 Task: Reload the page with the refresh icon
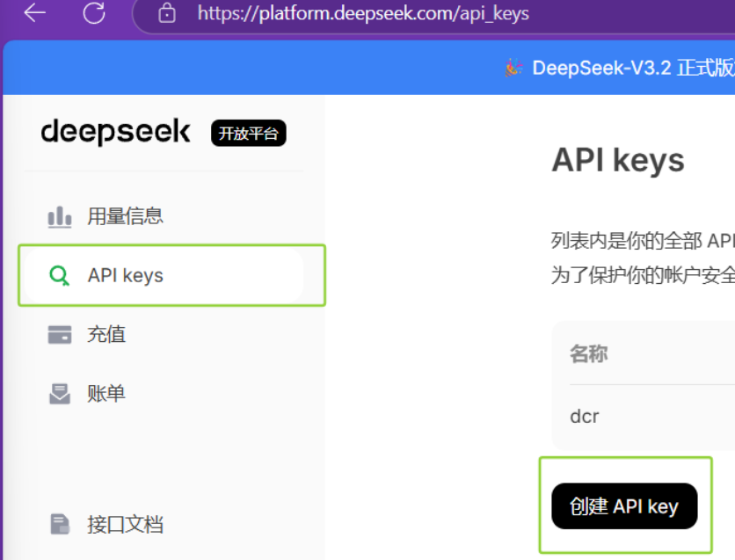[94, 12]
